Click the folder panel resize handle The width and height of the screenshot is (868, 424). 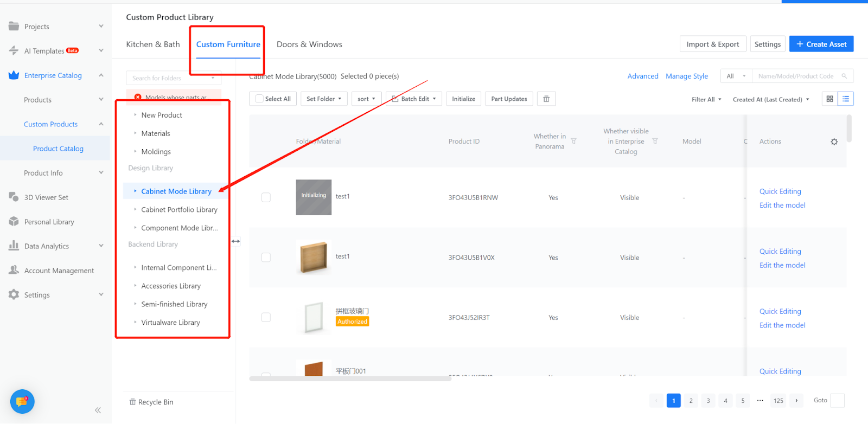pos(236,241)
